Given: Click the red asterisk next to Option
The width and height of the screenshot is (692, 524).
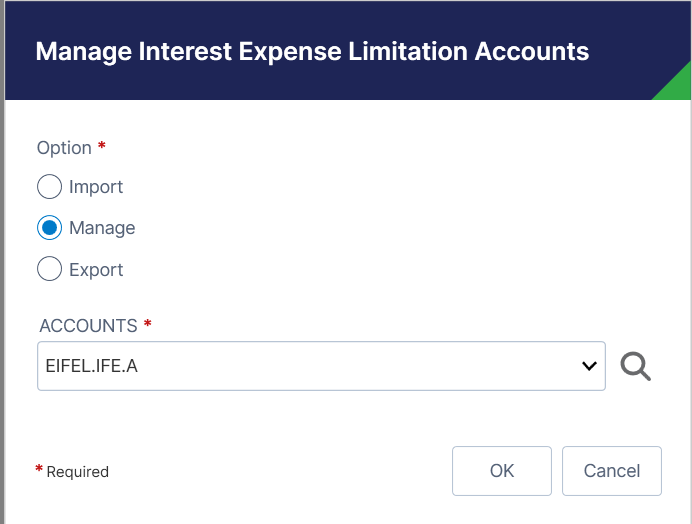Looking at the screenshot, I should tap(101, 147).
